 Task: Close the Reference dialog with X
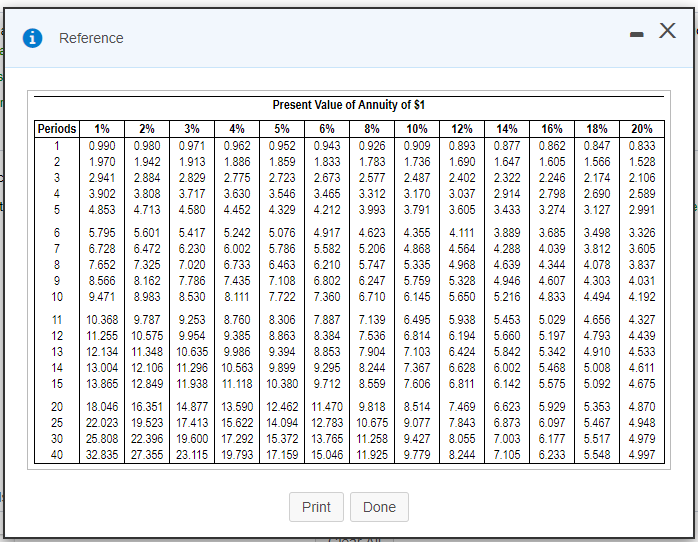pos(667,31)
